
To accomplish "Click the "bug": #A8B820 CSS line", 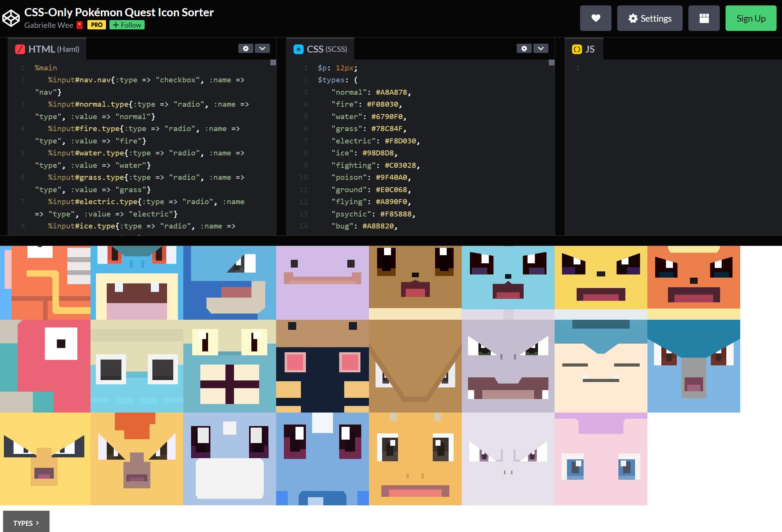I will 364,226.
